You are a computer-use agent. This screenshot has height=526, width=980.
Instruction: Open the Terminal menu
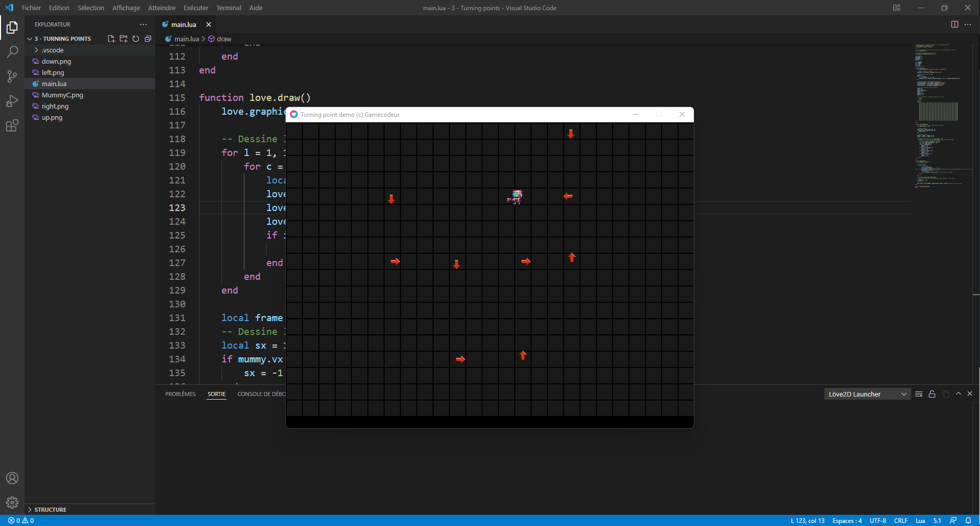coord(229,8)
